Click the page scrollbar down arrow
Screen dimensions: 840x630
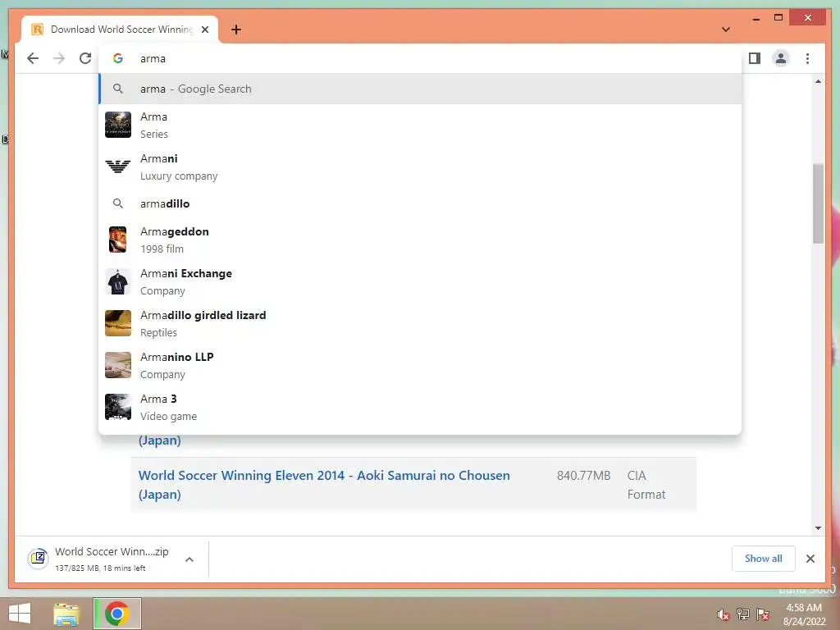(x=818, y=528)
